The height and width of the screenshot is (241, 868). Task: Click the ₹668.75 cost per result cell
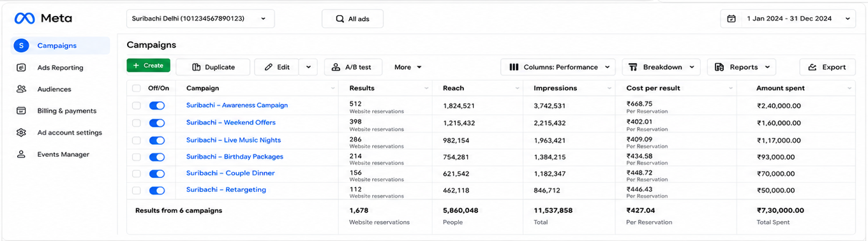(640, 103)
